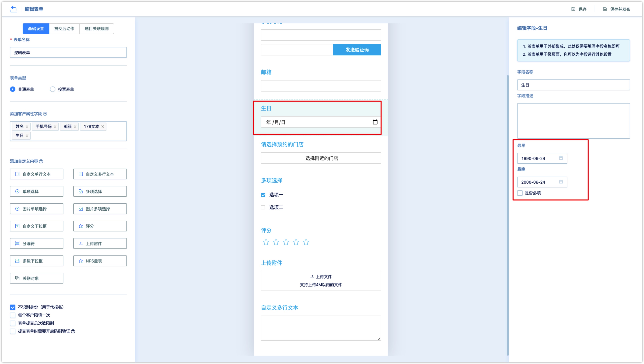The width and height of the screenshot is (644, 364).
Task: Click the 字段描述 text area
Action: click(573, 121)
